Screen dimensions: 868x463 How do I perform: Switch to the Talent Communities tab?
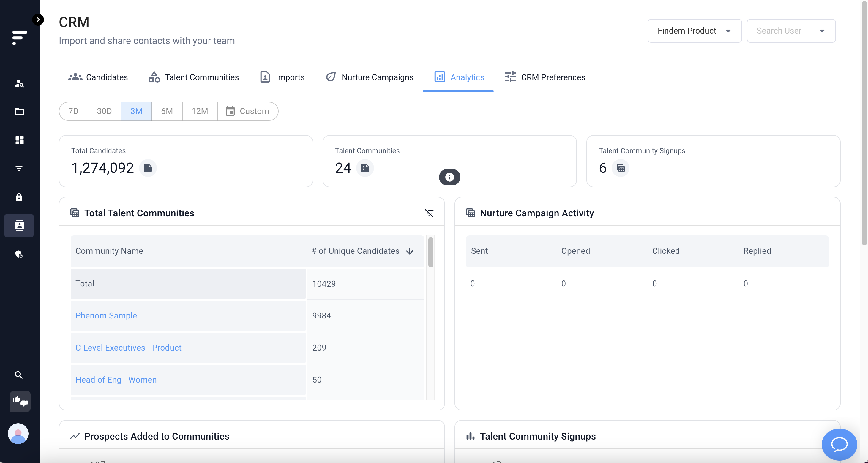194,77
